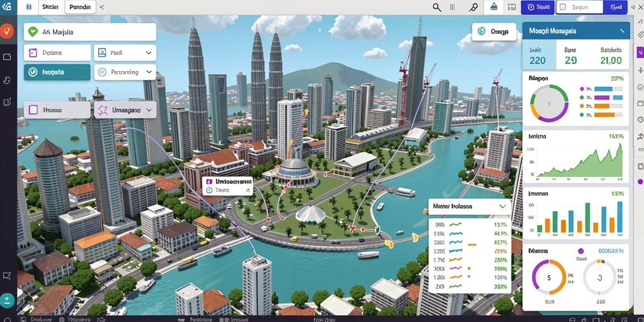Viewport: 644px width, 322px height.
Task: Toggle the purple square Hnoceo checkbox
Action: [34, 110]
